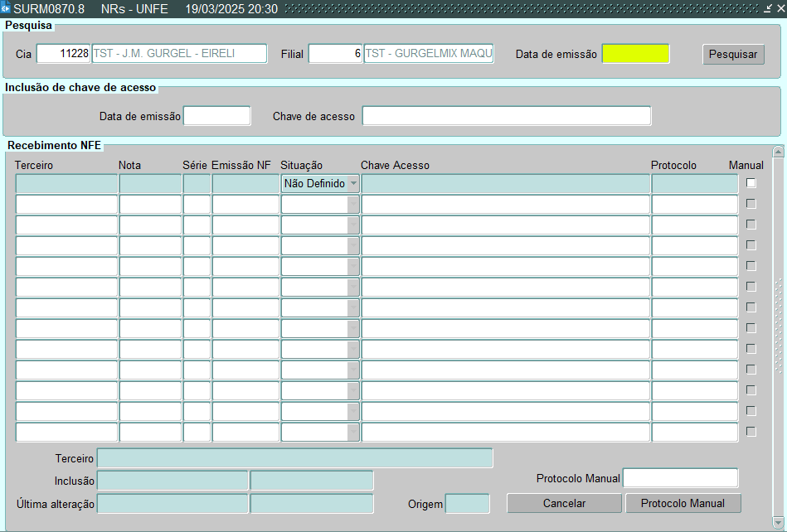787x532 pixels.
Task: Select the yellow Data de emissão search field
Action: [x=635, y=54]
